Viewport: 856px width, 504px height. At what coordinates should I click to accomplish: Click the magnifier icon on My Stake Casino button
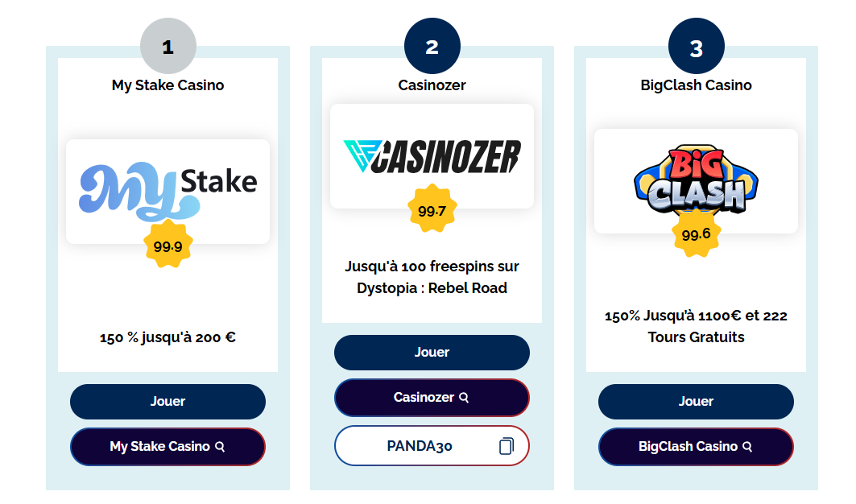(x=218, y=446)
